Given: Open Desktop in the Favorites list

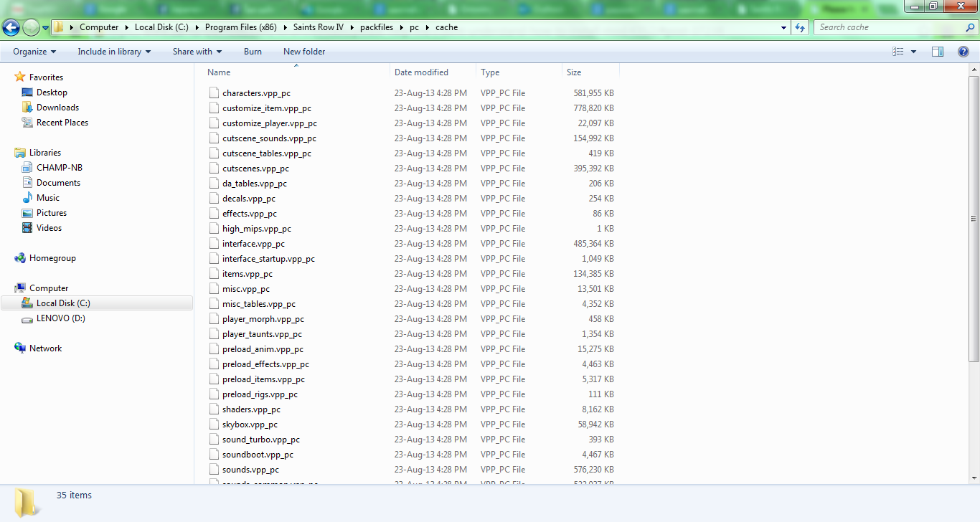Looking at the screenshot, I should click(x=52, y=92).
